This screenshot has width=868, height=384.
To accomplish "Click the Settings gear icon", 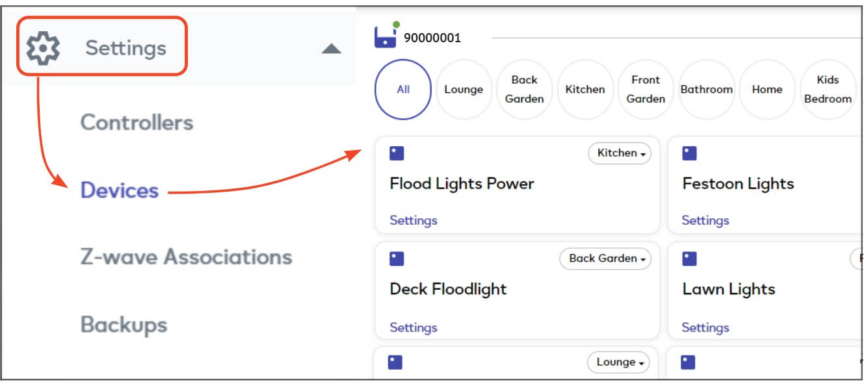I will pos(43,48).
